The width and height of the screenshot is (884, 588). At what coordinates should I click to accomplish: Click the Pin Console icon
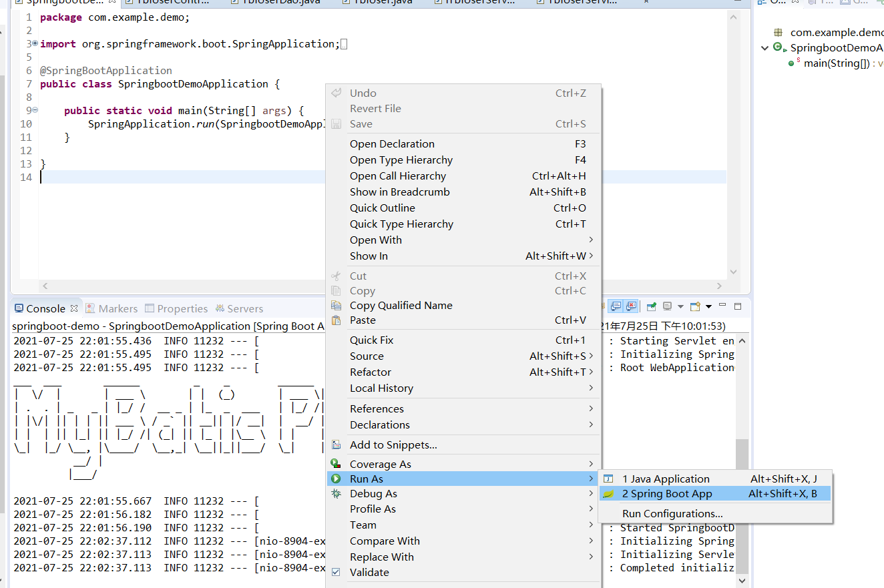[x=652, y=306]
